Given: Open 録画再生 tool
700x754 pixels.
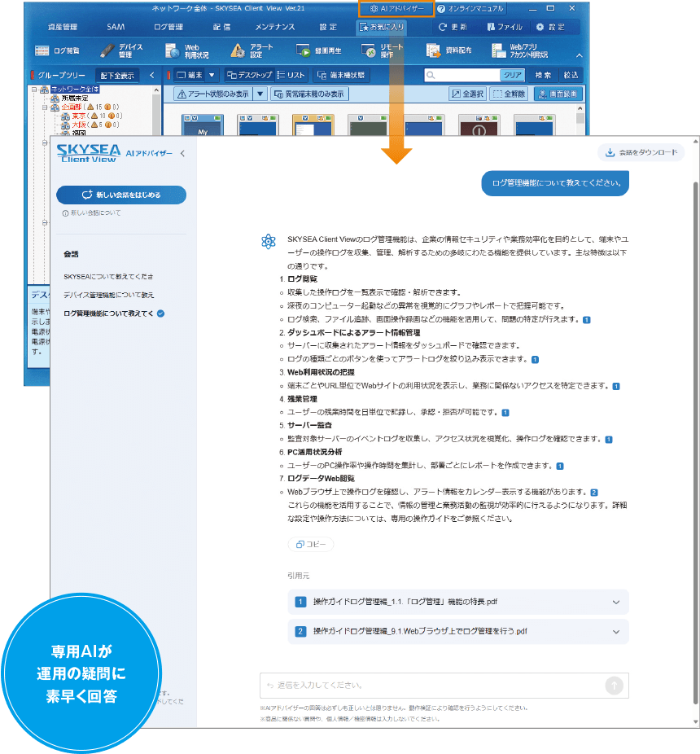Looking at the screenshot, I should click(317, 50).
